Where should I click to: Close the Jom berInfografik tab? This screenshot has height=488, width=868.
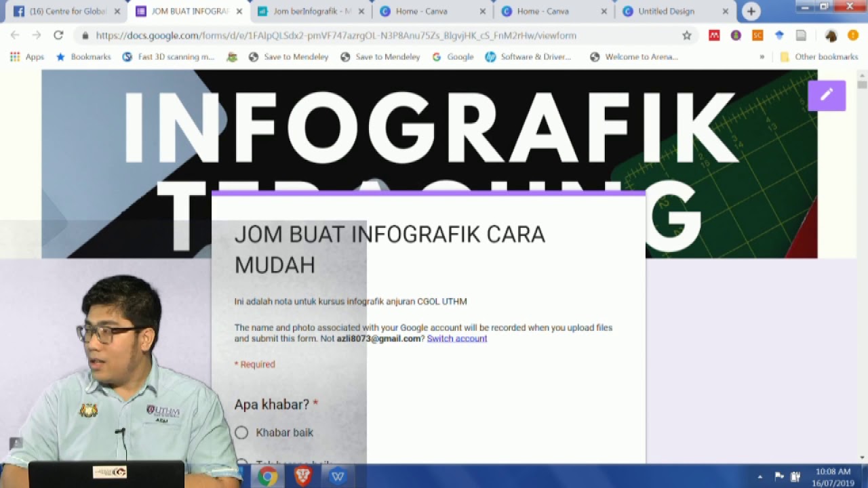tap(361, 12)
